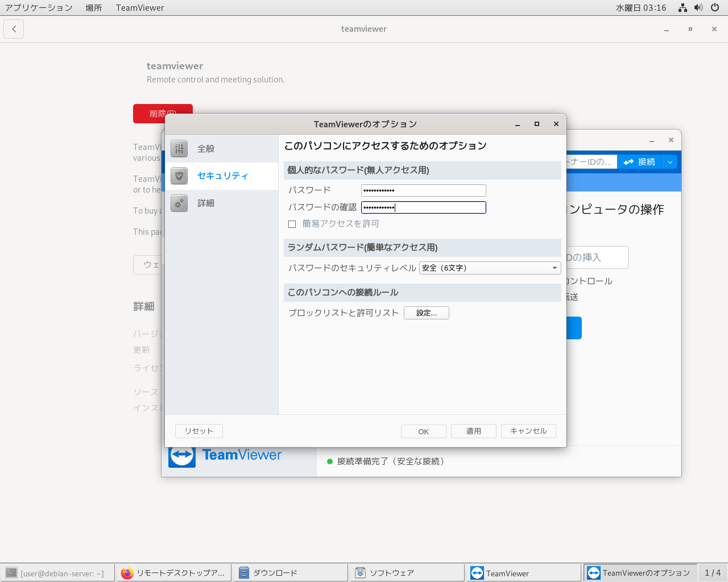This screenshot has width=728, height=582.
Task: Click the network icon in top panel
Action: click(x=682, y=8)
